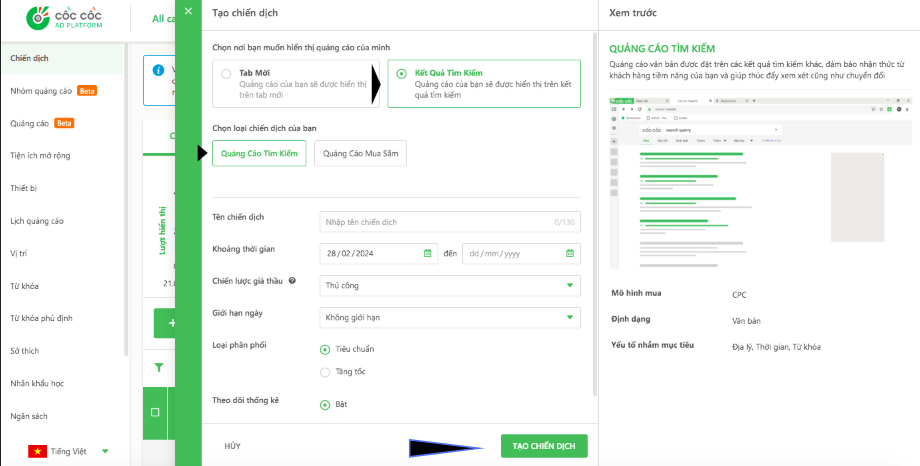Open Từ khóa sidebar menu item

click(x=25, y=286)
